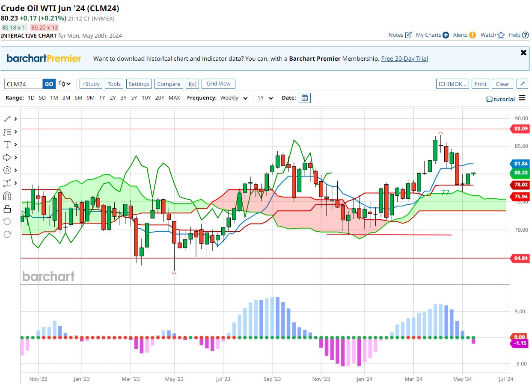Expand chart to full screen arrow

point(522,84)
